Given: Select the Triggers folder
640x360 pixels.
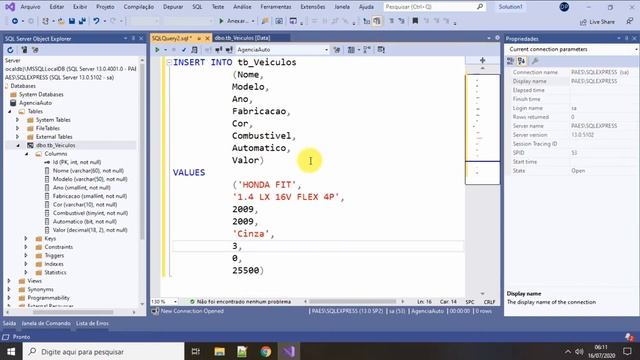Looking at the screenshot, I should pyautogui.click(x=54, y=256).
